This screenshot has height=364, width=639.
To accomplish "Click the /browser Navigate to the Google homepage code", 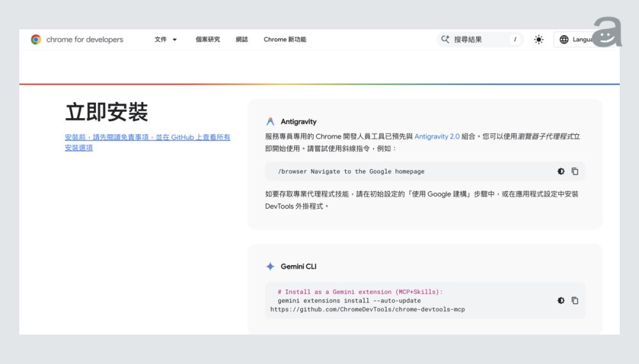I will [351, 171].
